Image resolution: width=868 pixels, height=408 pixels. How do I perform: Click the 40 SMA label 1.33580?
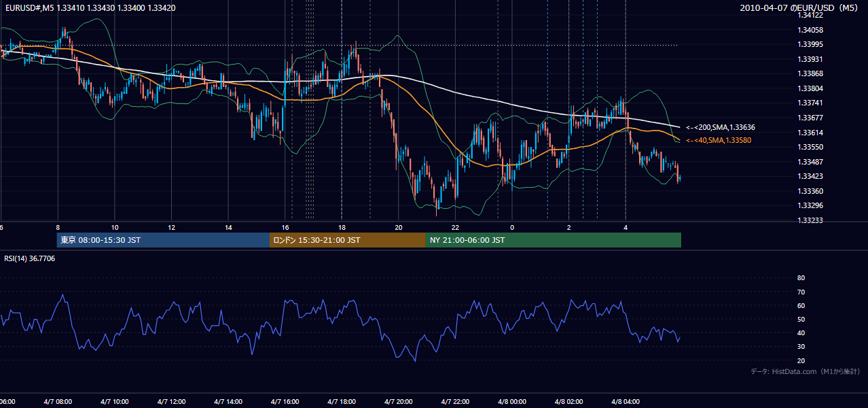tap(719, 140)
